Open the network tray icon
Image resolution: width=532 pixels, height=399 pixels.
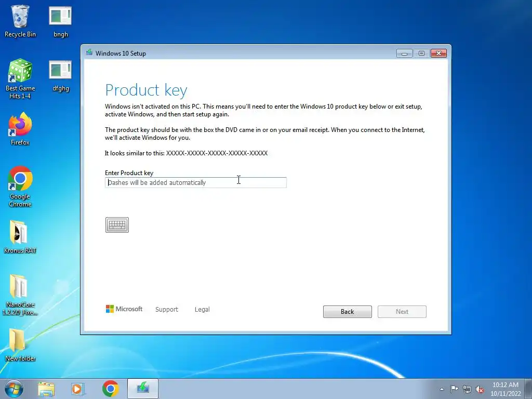coord(467,390)
